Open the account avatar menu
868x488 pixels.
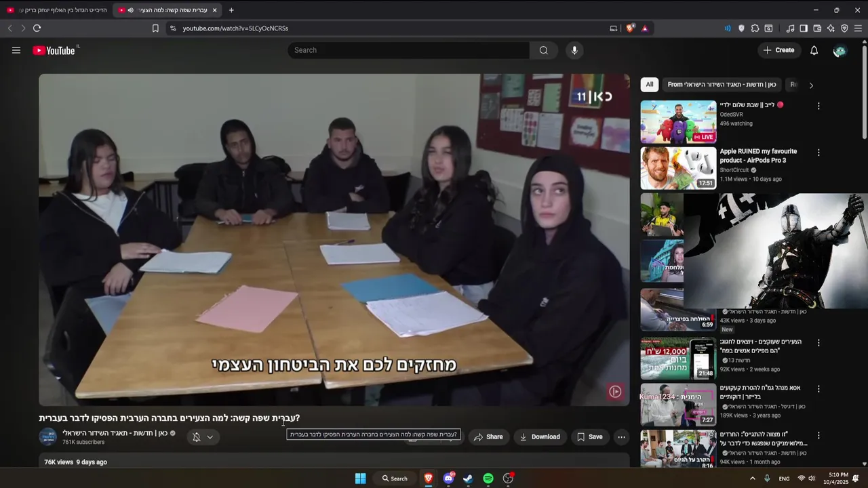pos(840,51)
